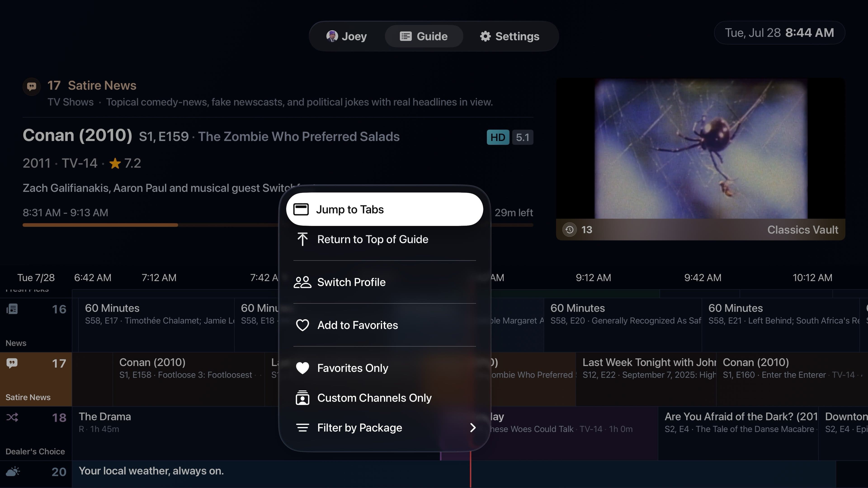868x488 pixels.
Task: Click the Guide list icon
Action: click(x=406, y=36)
